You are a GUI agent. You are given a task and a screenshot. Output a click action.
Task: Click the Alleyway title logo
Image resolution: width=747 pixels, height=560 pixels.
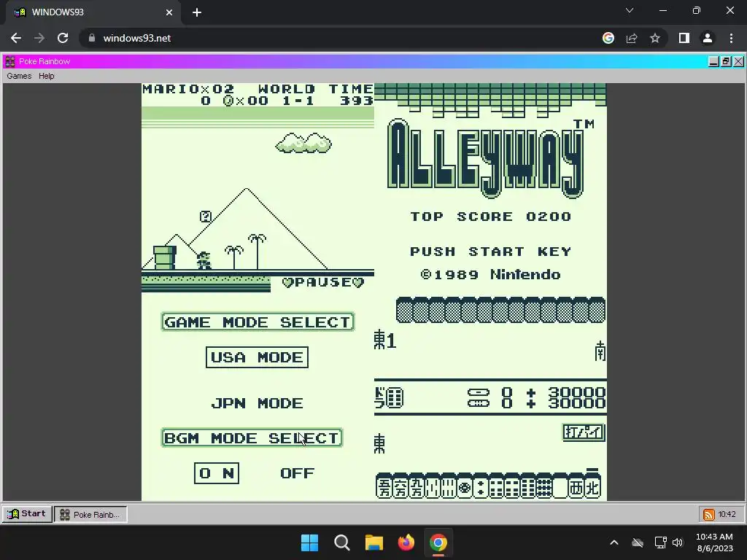(485, 158)
